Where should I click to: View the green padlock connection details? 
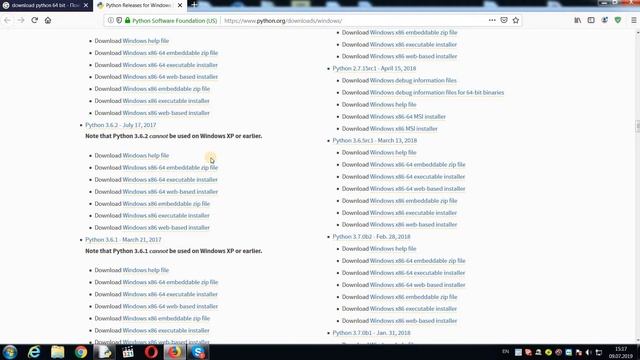click(x=127, y=20)
